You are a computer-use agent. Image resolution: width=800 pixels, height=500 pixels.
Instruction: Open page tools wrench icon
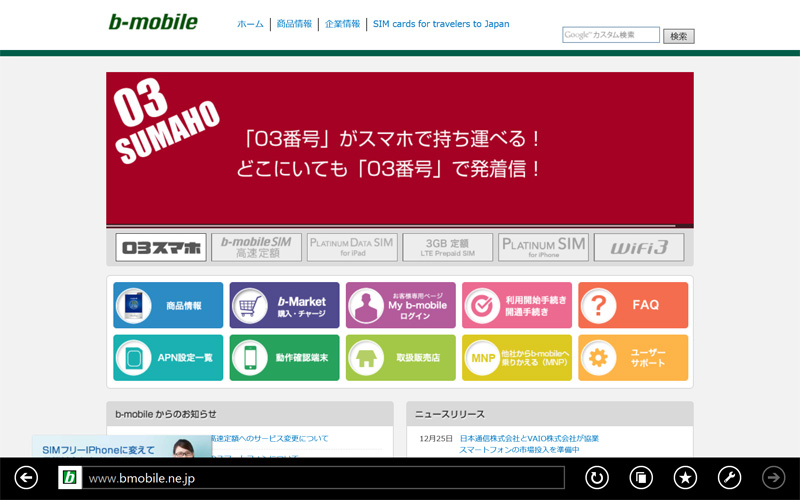[730, 478]
